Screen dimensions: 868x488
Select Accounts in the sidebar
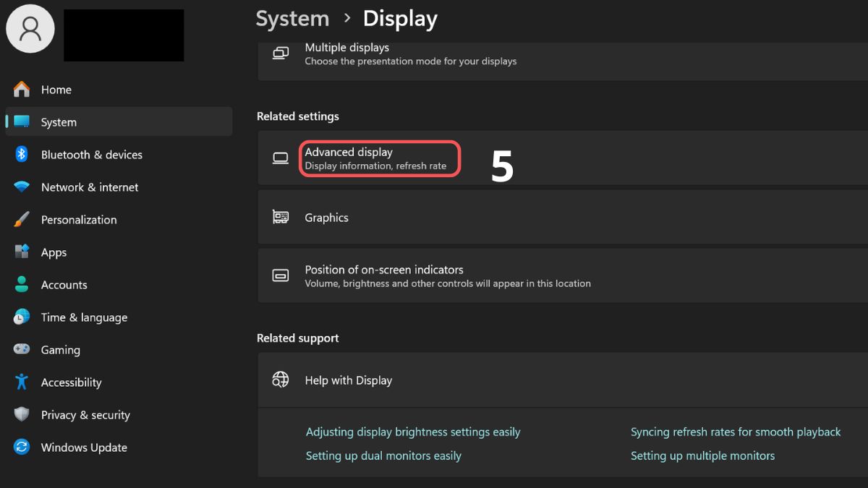(64, 285)
